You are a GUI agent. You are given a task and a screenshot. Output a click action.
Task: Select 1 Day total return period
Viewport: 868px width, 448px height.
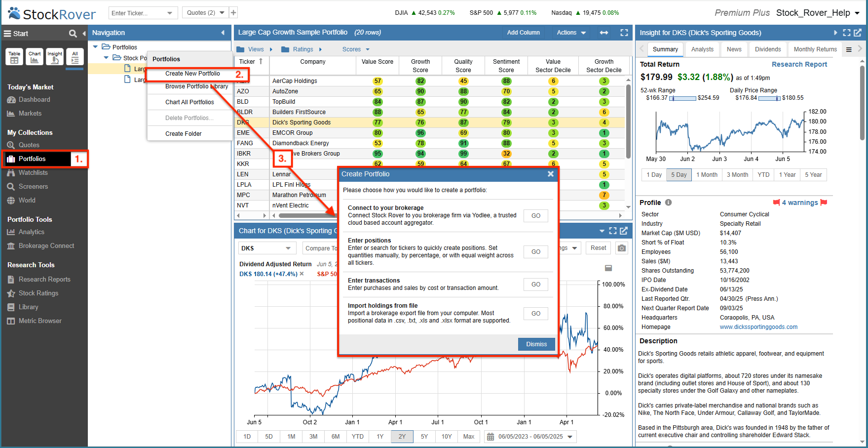click(654, 175)
